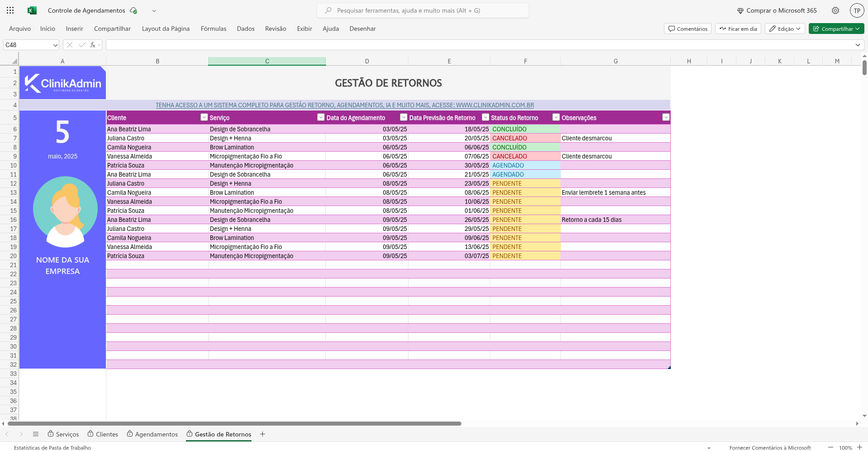Click the Excel logo icon
The width and height of the screenshot is (868, 451).
click(32, 10)
